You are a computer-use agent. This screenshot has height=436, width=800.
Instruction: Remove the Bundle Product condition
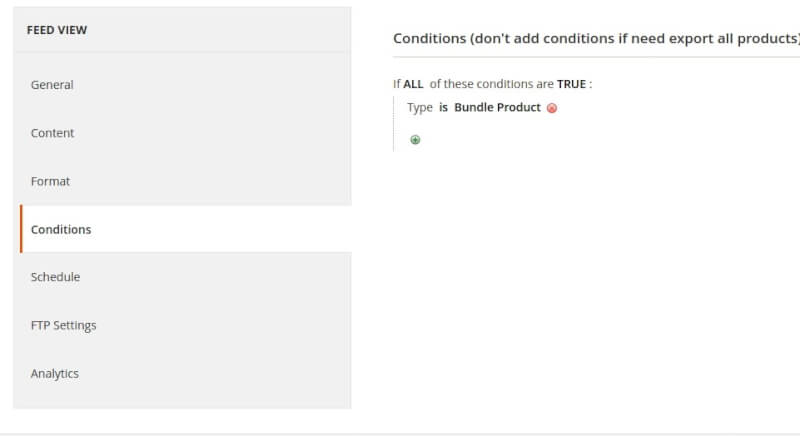(552, 108)
